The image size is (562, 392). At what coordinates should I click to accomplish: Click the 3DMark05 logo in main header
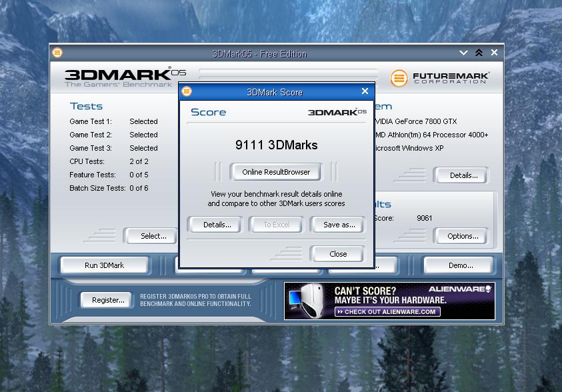(x=125, y=77)
